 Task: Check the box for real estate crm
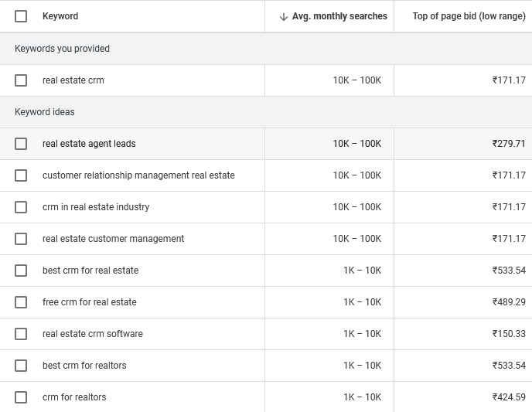(21, 80)
